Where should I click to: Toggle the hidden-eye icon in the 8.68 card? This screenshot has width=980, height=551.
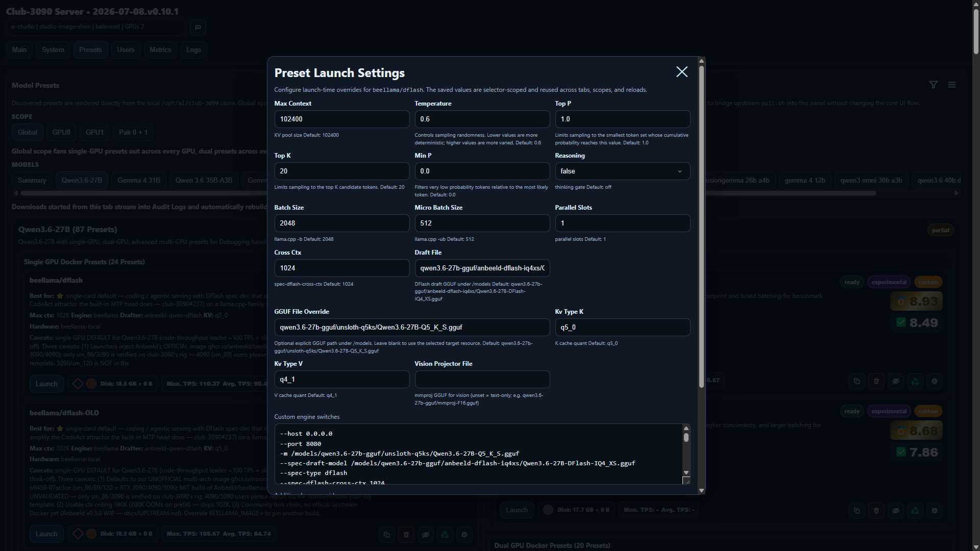tap(896, 510)
